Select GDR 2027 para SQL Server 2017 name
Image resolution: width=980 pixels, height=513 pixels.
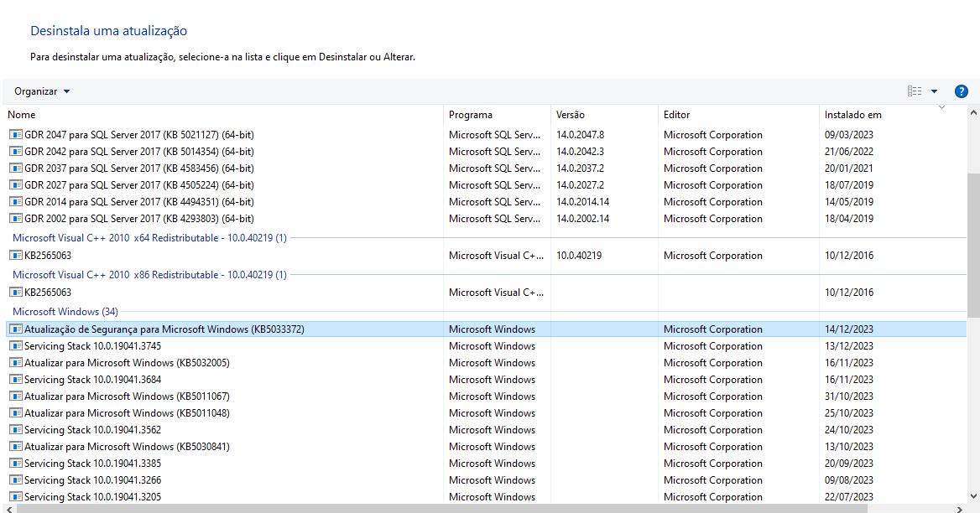click(138, 185)
